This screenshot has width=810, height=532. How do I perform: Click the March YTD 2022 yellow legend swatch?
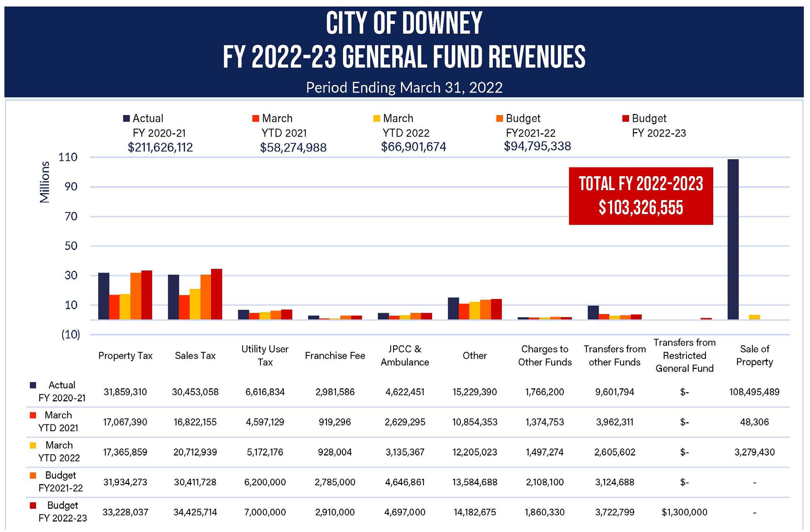coord(377,119)
